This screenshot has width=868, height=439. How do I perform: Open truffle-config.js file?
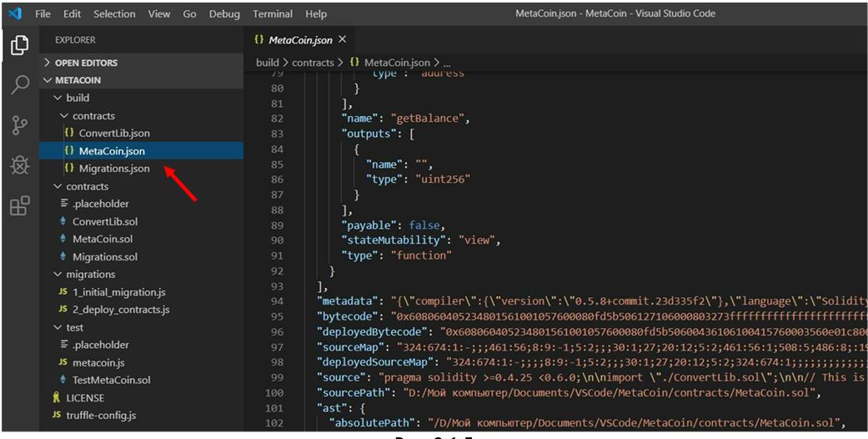tap(101, 415)
